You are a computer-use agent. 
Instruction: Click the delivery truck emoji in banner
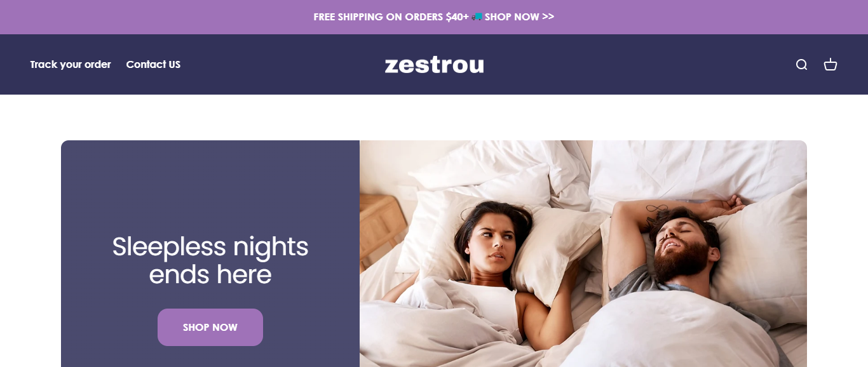[x=477, y=17]
